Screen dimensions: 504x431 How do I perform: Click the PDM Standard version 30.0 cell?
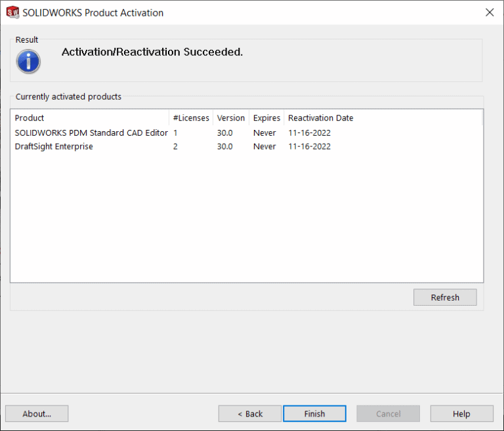pyautogui.click(x=224, y=133)
